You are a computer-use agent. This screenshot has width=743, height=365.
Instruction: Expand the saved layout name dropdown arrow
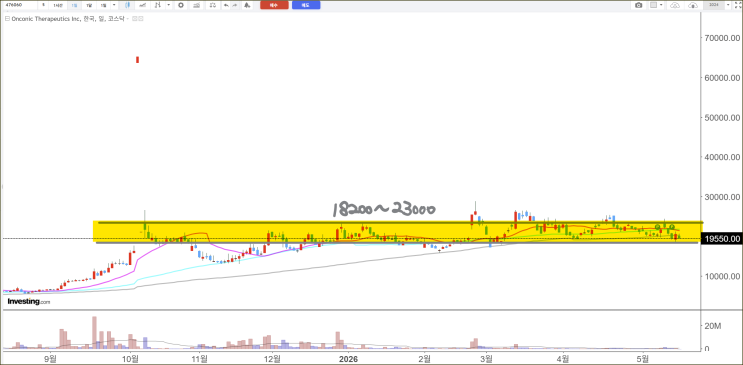tap(728, 5)
